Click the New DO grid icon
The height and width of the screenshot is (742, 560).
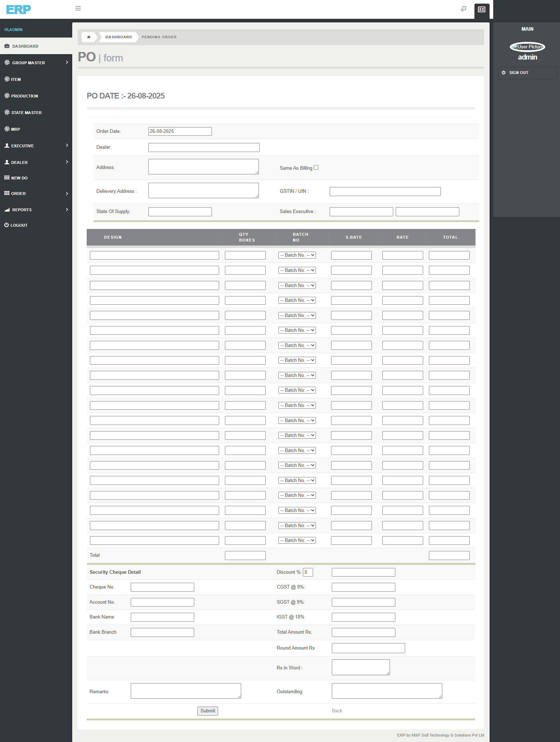point(7,178)
